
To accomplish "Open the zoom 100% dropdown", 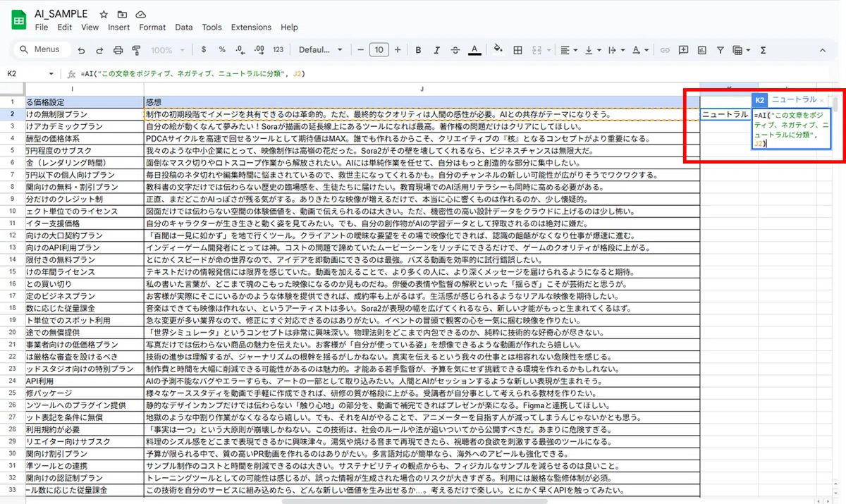I will click(167, 50).
